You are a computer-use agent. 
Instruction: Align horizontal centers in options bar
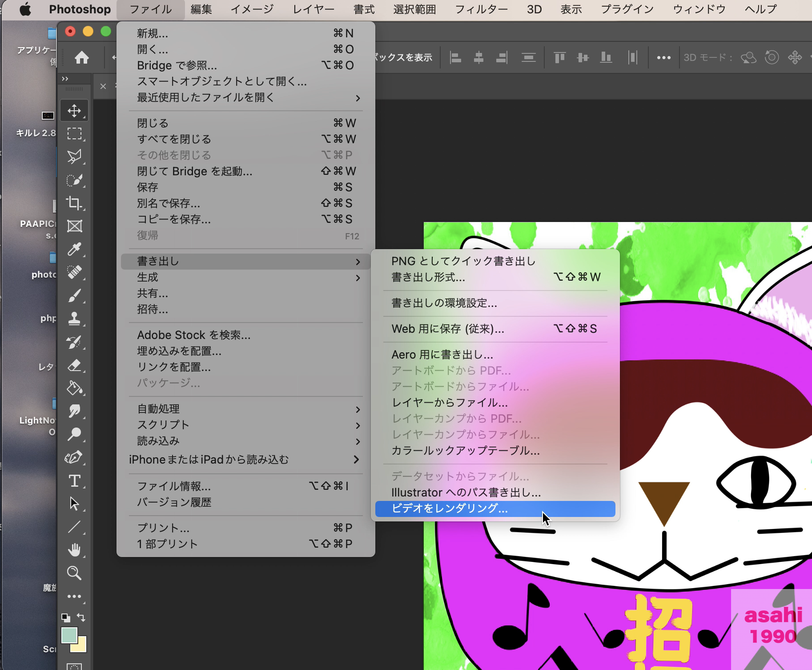click(478, 57)
